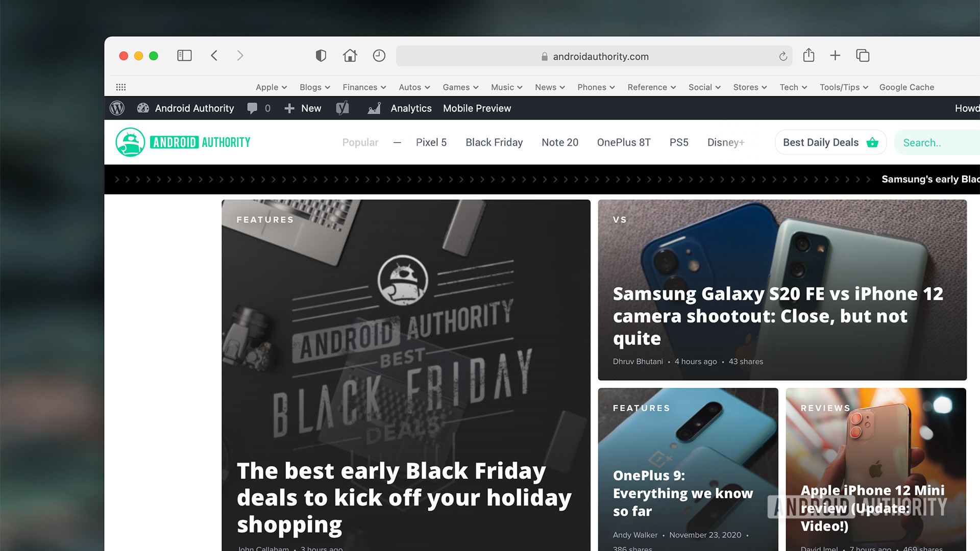
Task: Click the history/clock icon in browser
Action: click(380, 56)
